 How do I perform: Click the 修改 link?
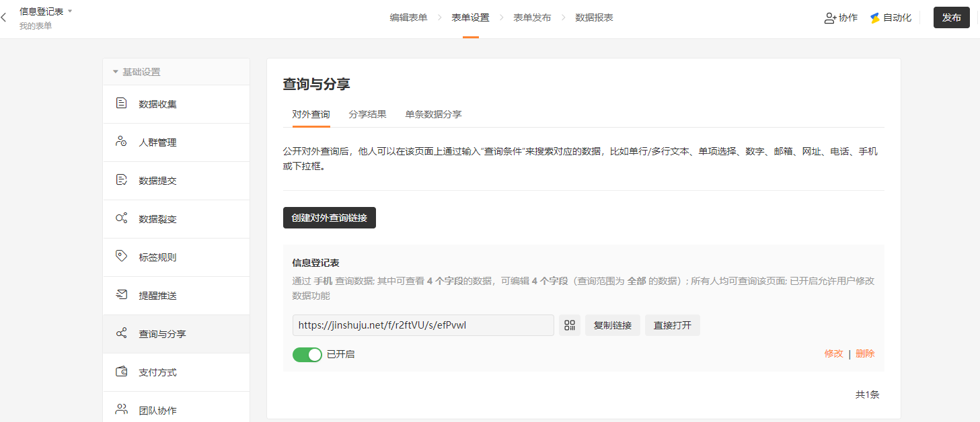834,353
